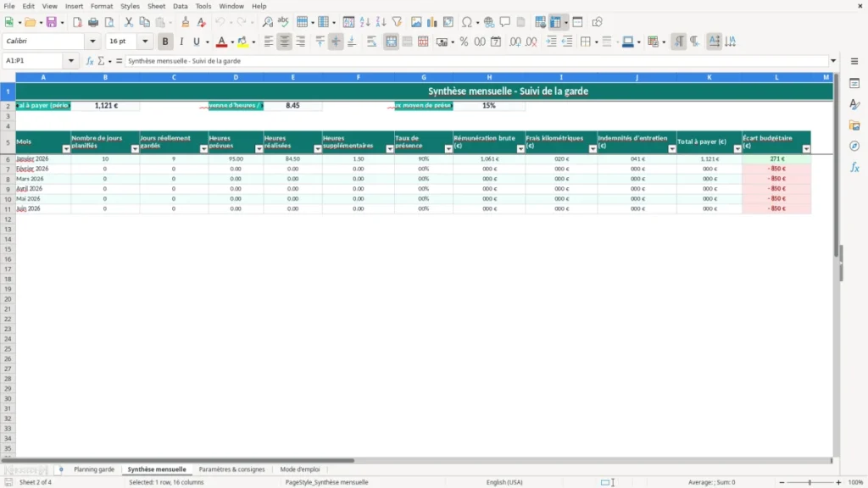Open the sidebar Functions fx icon

coord(854,167)
